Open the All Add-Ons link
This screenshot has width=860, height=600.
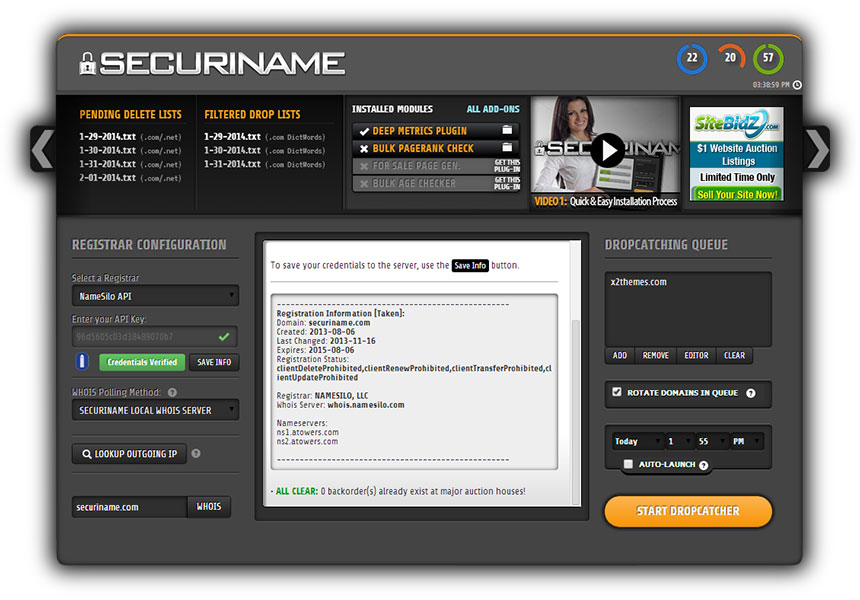pos(493,109)
